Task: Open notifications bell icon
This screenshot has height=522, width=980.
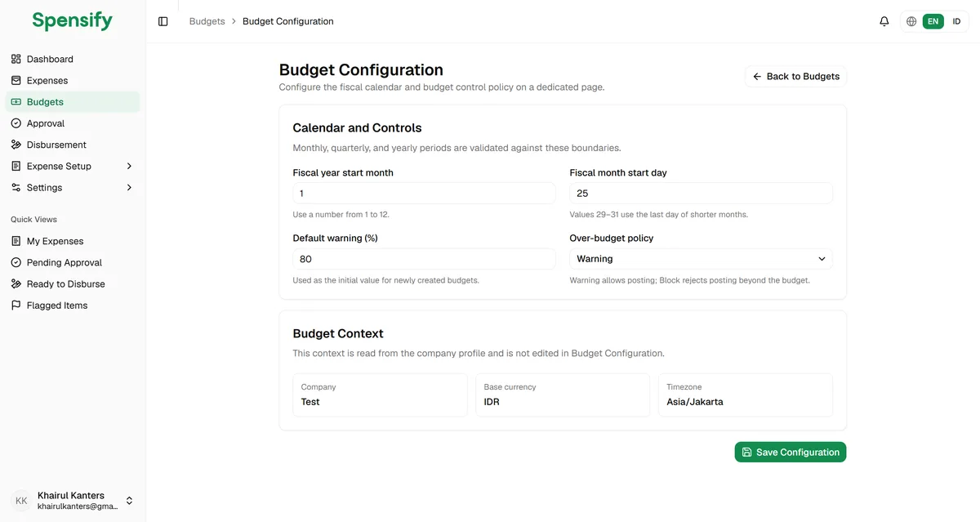Action: pyautogui.click(x=884, y=21)
